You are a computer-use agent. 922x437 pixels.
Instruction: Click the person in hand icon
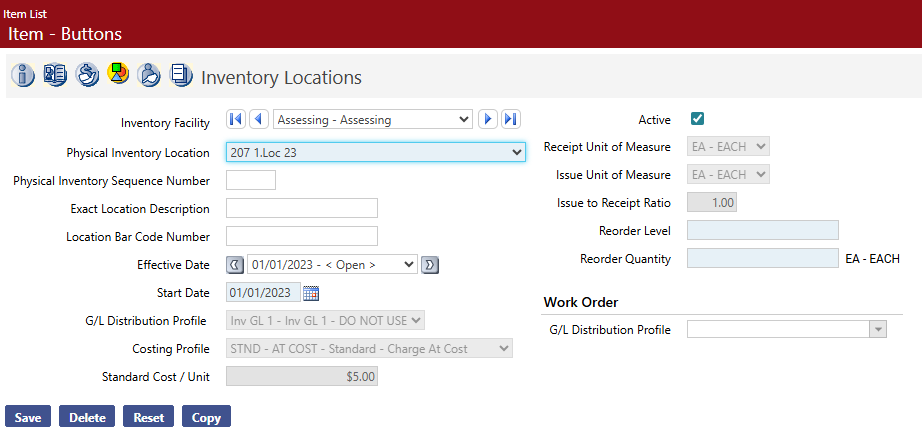(149, 75)
